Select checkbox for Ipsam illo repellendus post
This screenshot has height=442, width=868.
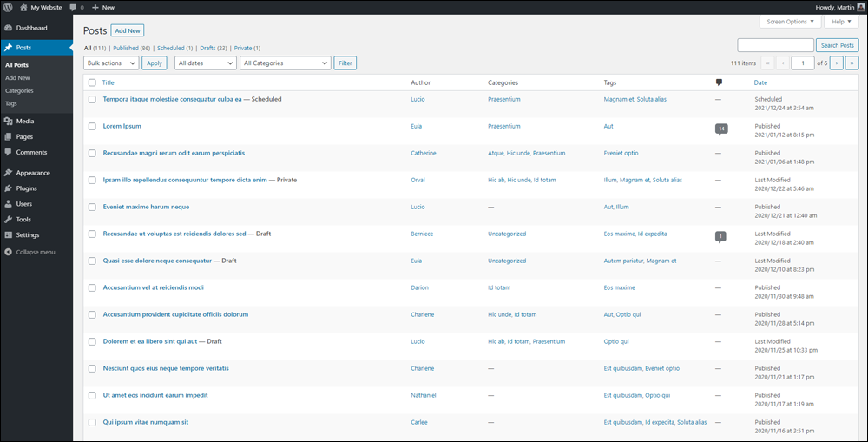click(92, 180)
